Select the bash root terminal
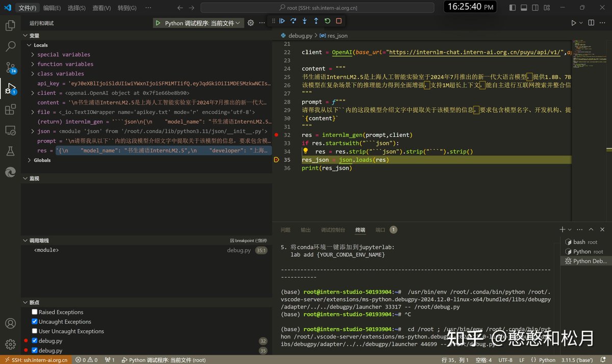 click(x=585, y=242)
